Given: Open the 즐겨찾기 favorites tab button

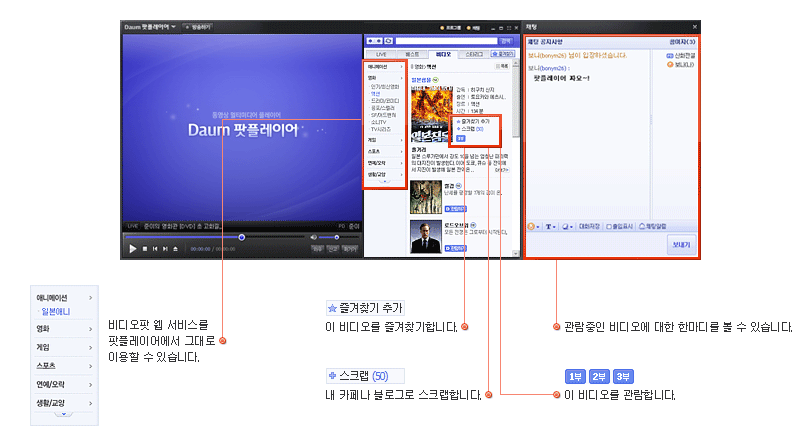Looking at the screenshot, I should [503, 54].
